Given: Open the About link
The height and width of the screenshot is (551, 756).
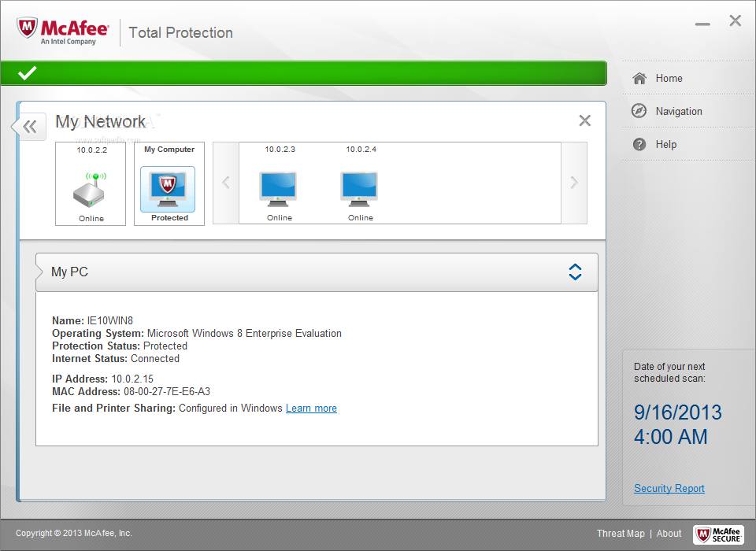Looking at the screenshot, I should [669, 533].
